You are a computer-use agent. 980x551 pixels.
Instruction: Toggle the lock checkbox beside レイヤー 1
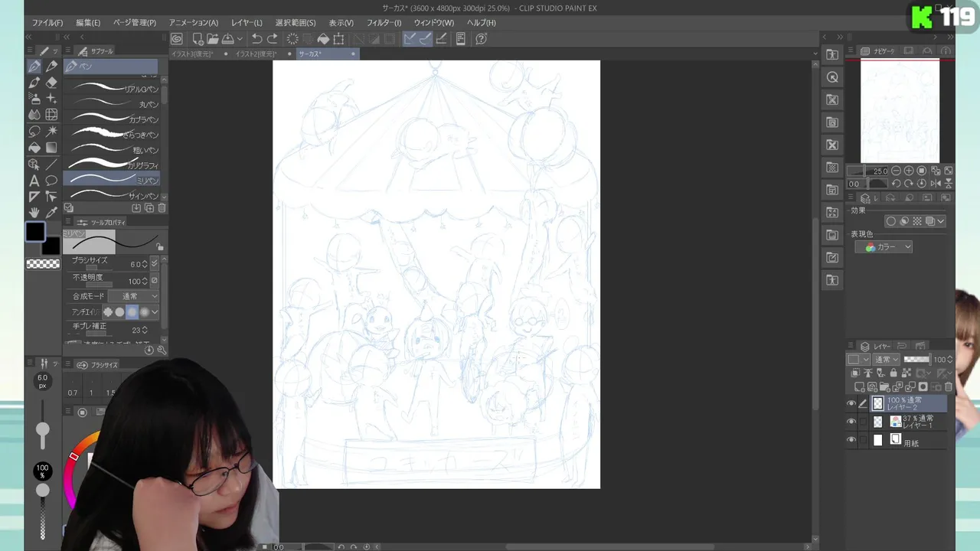tap(864, 422)
